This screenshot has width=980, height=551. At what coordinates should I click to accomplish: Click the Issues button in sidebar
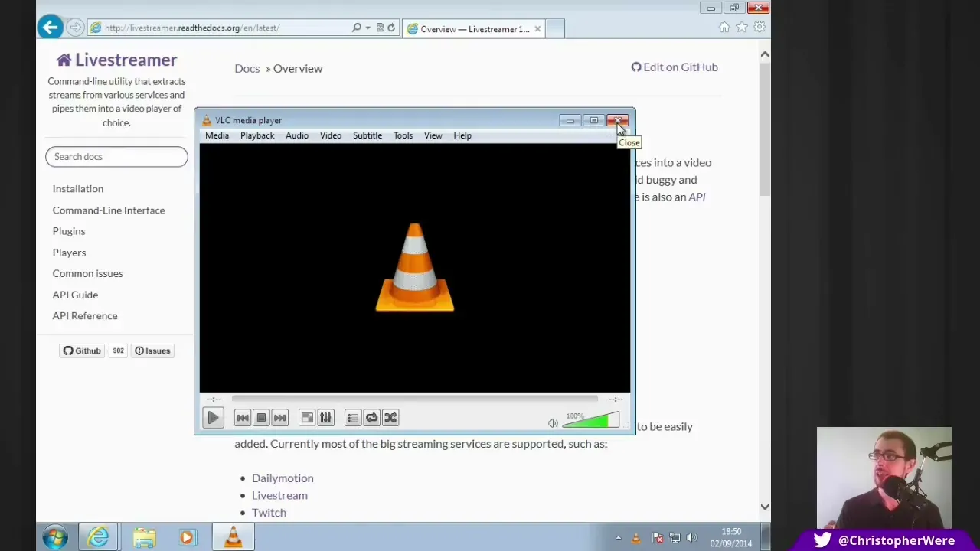point(152,350)
